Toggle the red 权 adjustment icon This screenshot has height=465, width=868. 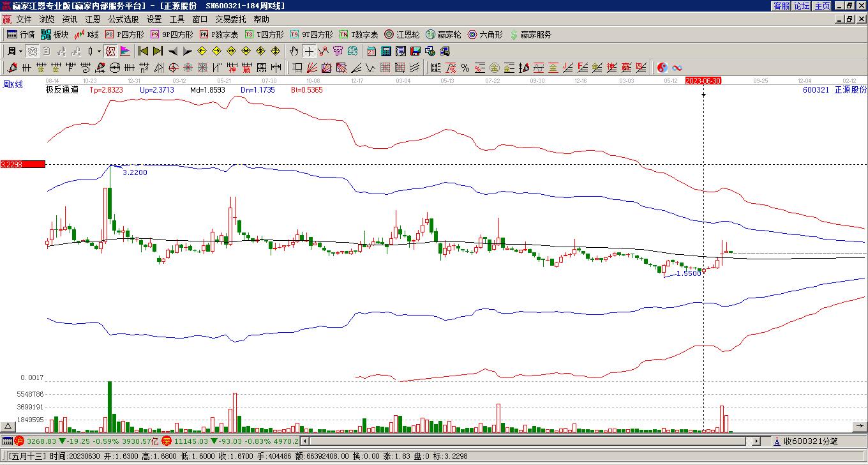point(110,51)
